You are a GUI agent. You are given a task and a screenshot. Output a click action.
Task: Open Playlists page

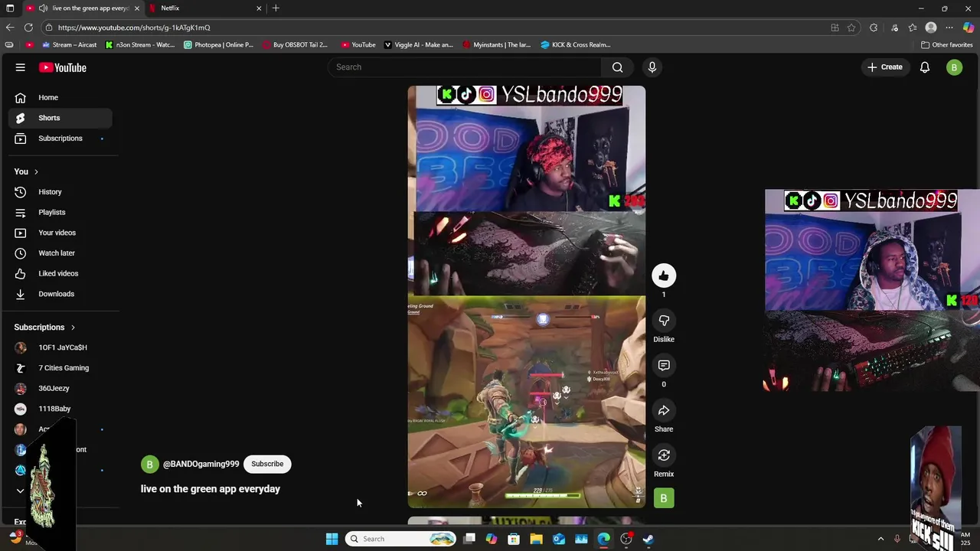coord(60,212)
